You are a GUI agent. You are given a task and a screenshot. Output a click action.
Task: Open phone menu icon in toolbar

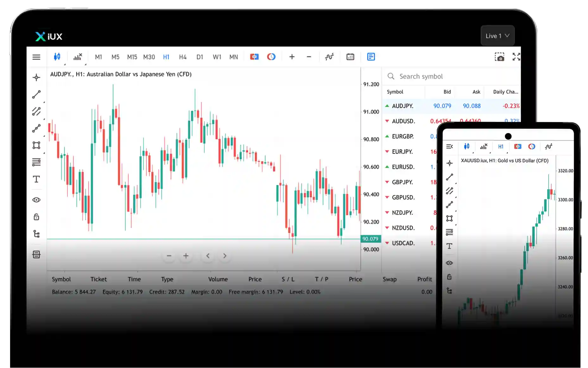(x=450, y=146)
